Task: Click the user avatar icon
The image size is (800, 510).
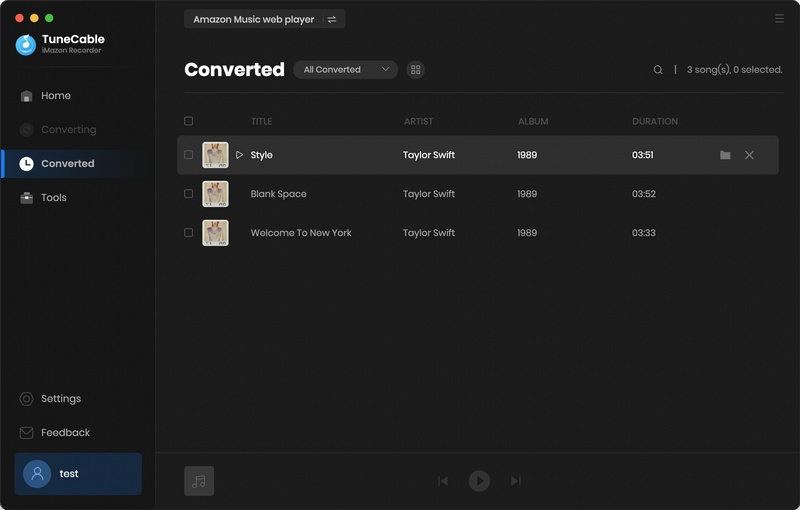Action: [x=37, y=474]
